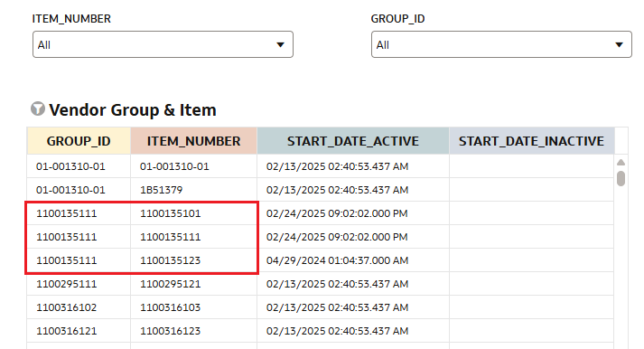The height and width of the screenshot is (349, 644).
Task: Click the scroll up arrow of the table
Action: 621,163
